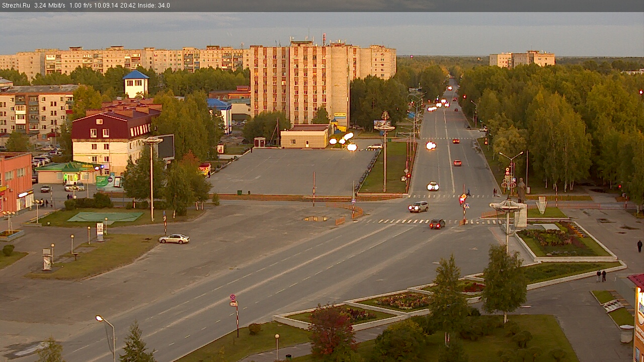Click the Strezhi.Ru overlay label
644x362 pixels.
16,6
